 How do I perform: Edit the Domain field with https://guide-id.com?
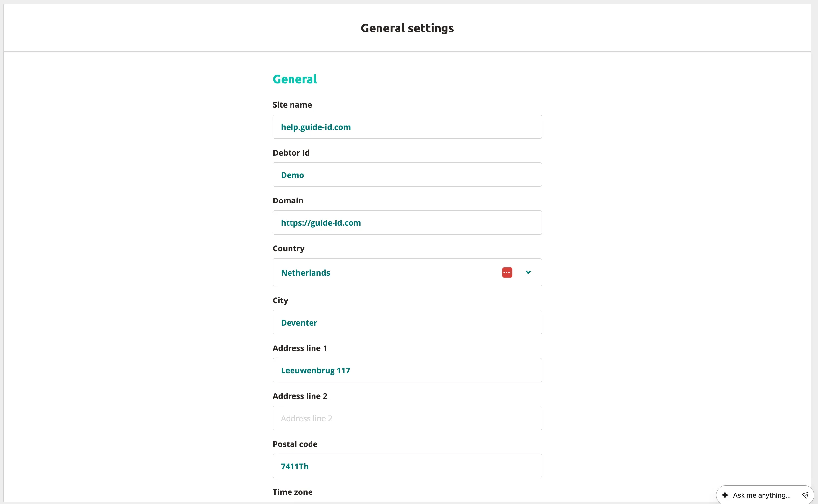[x=407, y=223]
